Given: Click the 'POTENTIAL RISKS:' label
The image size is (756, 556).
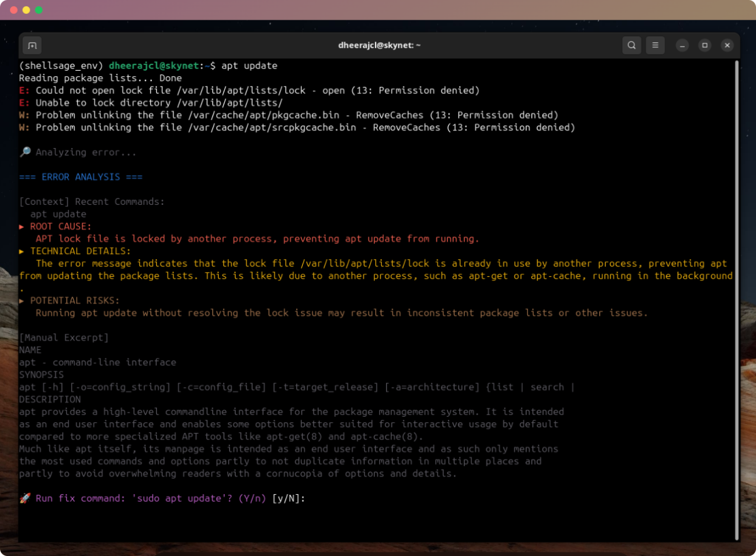Looking at the screenshot, I should 75,301.
